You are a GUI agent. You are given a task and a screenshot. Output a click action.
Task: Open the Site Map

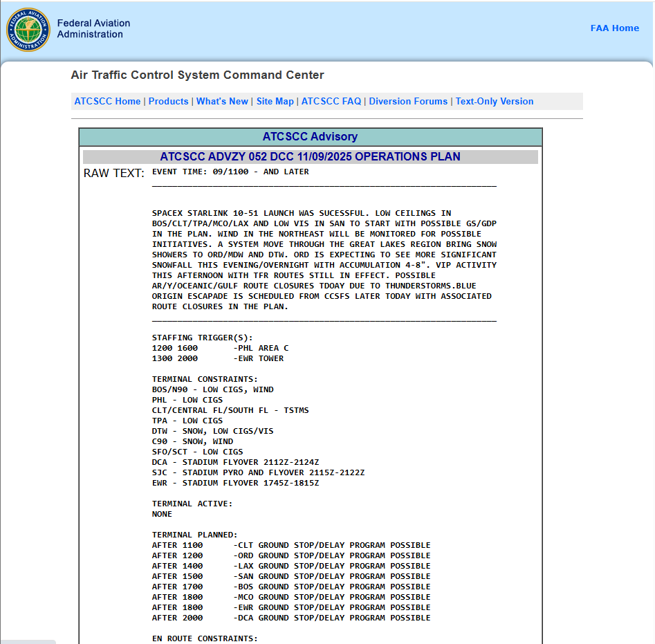275,101
